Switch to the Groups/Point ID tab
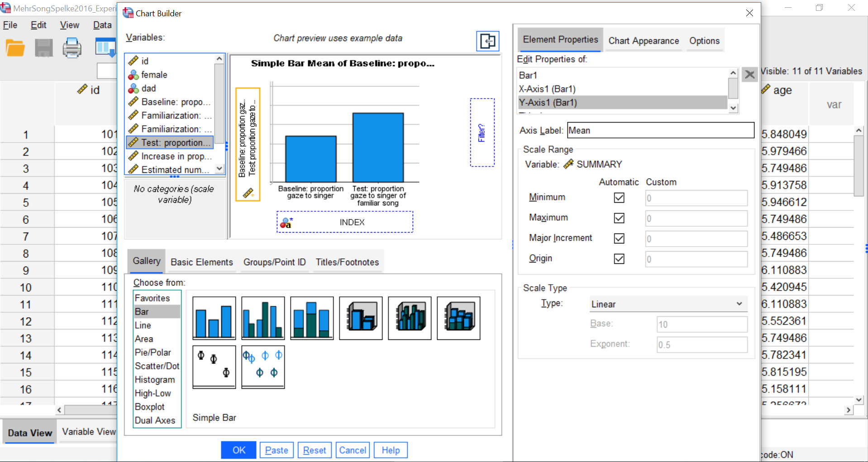Screen dimensions: 868x462 click(x=275, y=262)
